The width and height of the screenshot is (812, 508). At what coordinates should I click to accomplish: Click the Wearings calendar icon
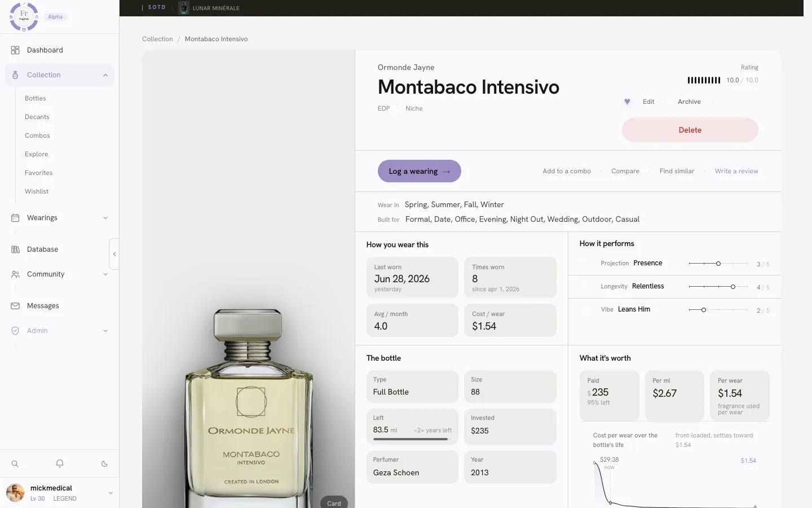tap(15, 218)
